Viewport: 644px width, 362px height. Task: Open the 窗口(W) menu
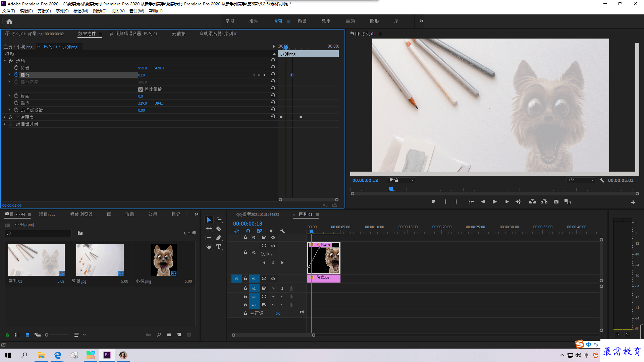pos(137,11)
